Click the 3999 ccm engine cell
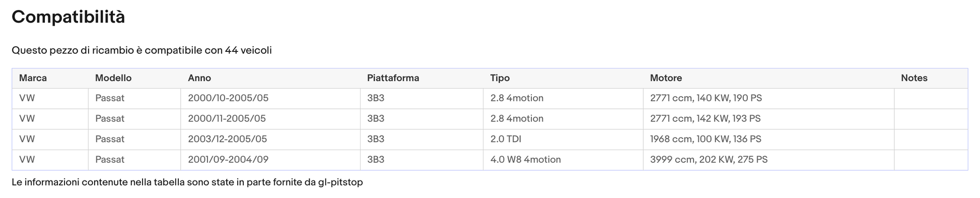Viewport: 980px width, 198px height. pos(768,160)
